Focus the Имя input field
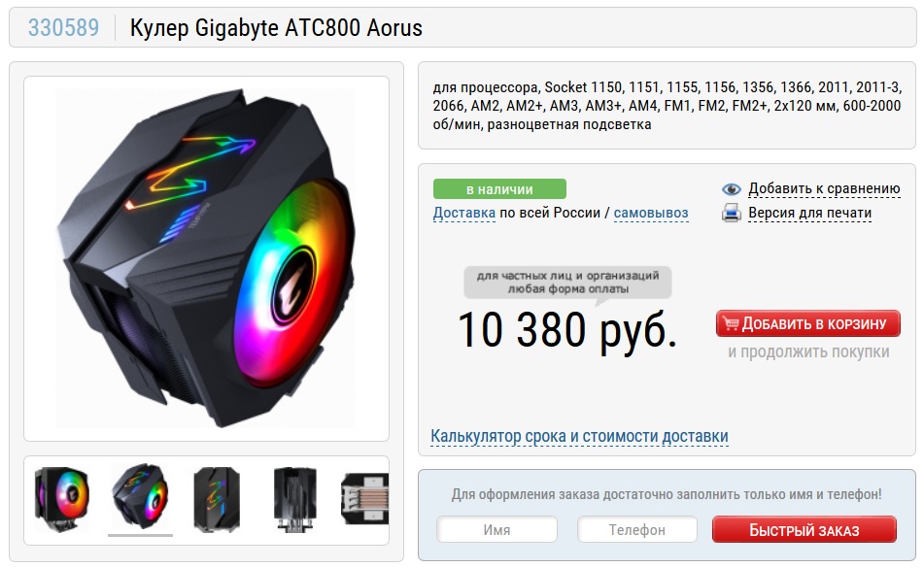924x568 pixels. pyautogui.click(x=496, y=530)
